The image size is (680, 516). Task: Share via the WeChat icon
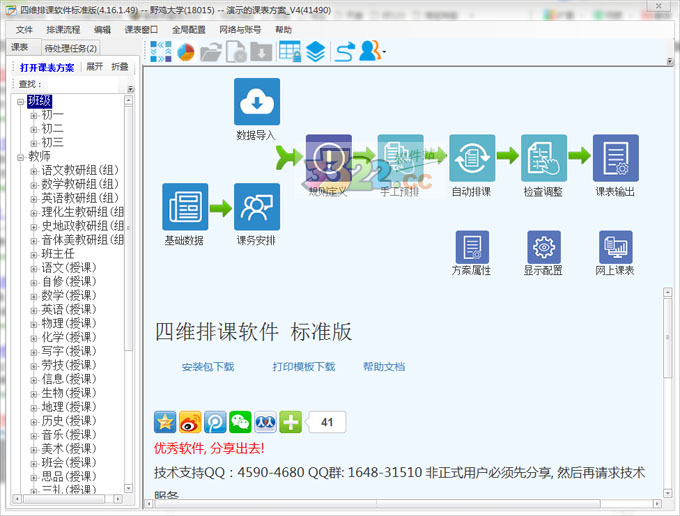tap(240, 422)
